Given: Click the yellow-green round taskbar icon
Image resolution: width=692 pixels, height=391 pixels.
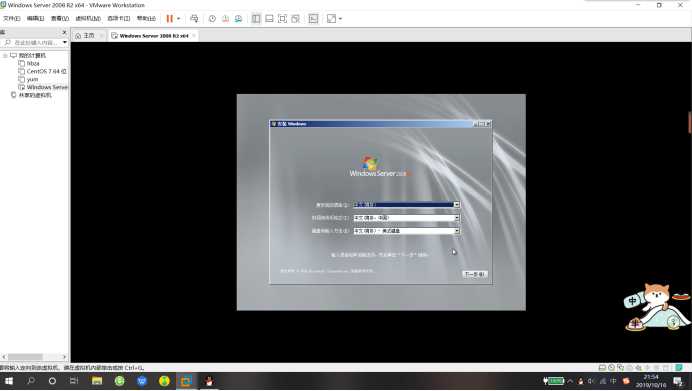Looking at the screenshot, I should coord(164,381).
